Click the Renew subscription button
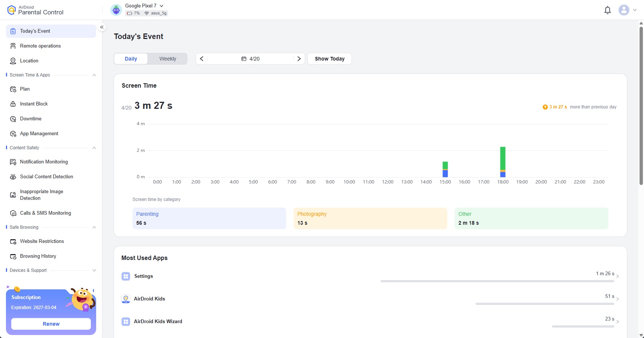This screenshot has height=338, width=644. point(51,324)
